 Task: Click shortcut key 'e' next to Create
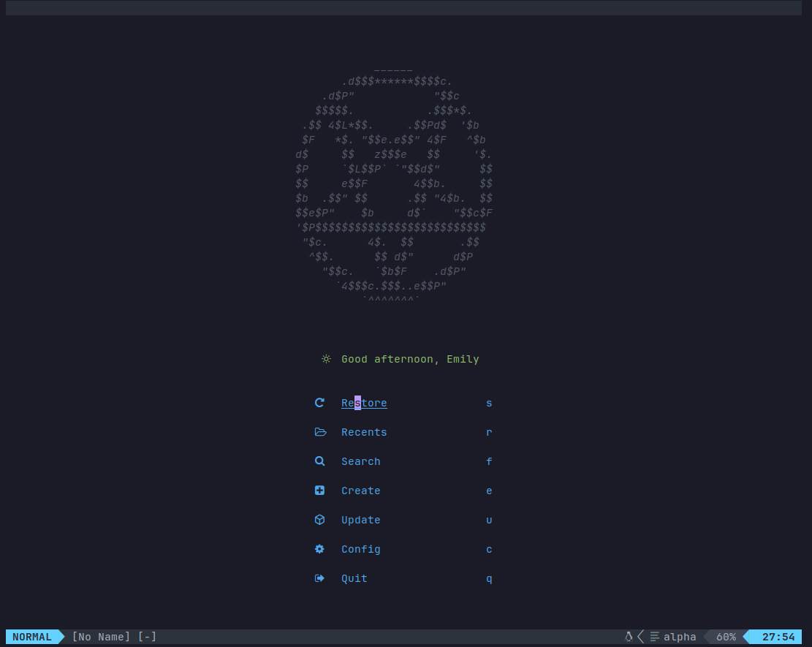(x=489, y=491)
